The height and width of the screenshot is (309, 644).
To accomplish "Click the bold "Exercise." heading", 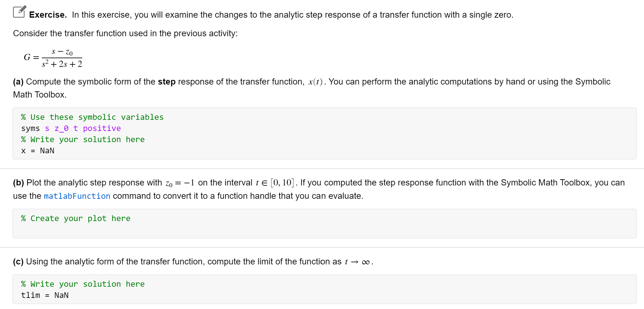I will tap(48, 15).
